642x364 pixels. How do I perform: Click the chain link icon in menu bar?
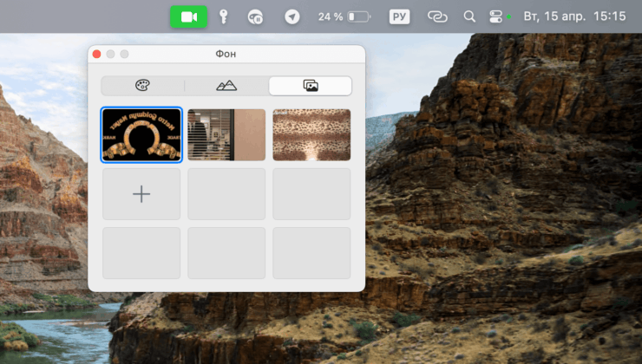tap(438, 16)
